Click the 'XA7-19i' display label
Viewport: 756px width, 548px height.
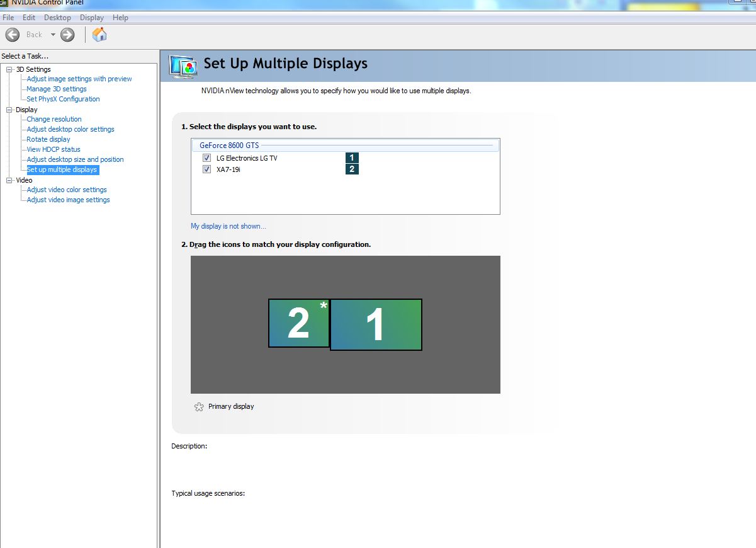pyautogui.click(x=228, y=169)
